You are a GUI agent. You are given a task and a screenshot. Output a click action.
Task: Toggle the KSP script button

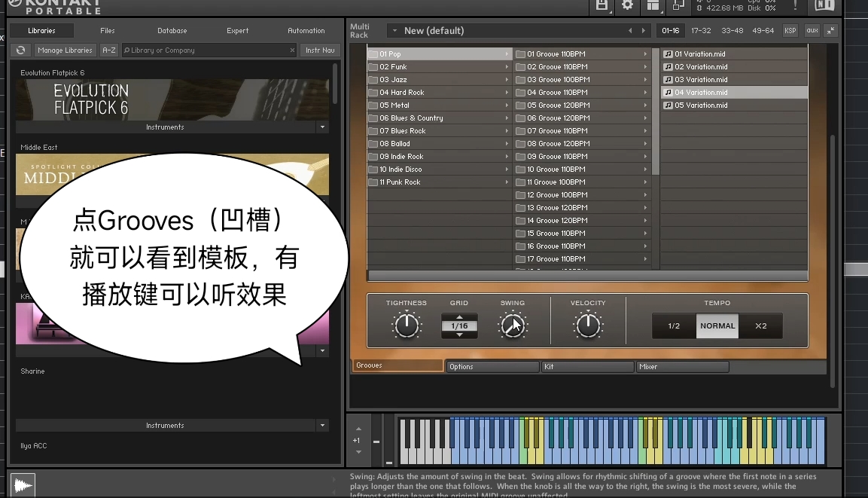click(x=790, y=30)
